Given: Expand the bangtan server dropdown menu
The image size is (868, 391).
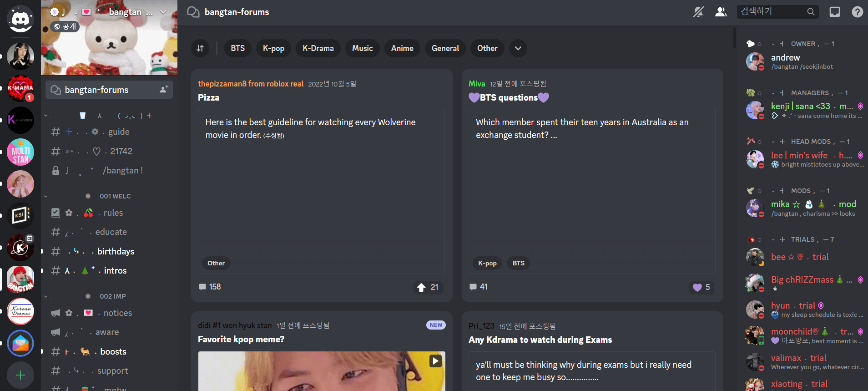Looking at the screenshot, I should [x=163, y=12].
